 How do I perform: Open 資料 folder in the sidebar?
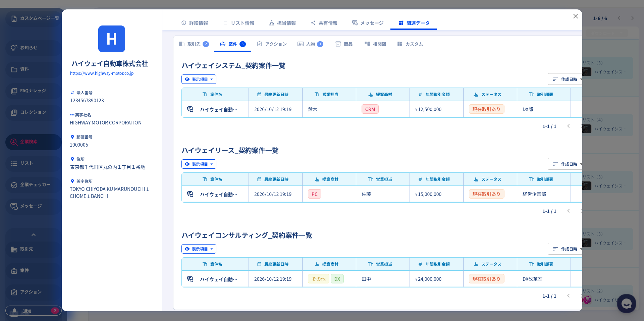tap(33, 69)
